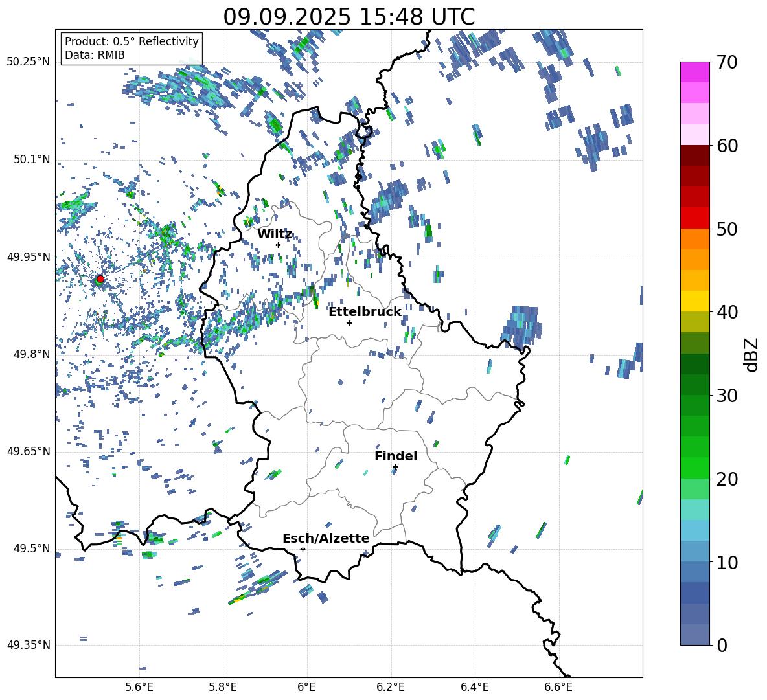The height and width of the screenshot is (700, 767).
Task: Click the colorbar tick value 20
Action: tap(727, 479)
